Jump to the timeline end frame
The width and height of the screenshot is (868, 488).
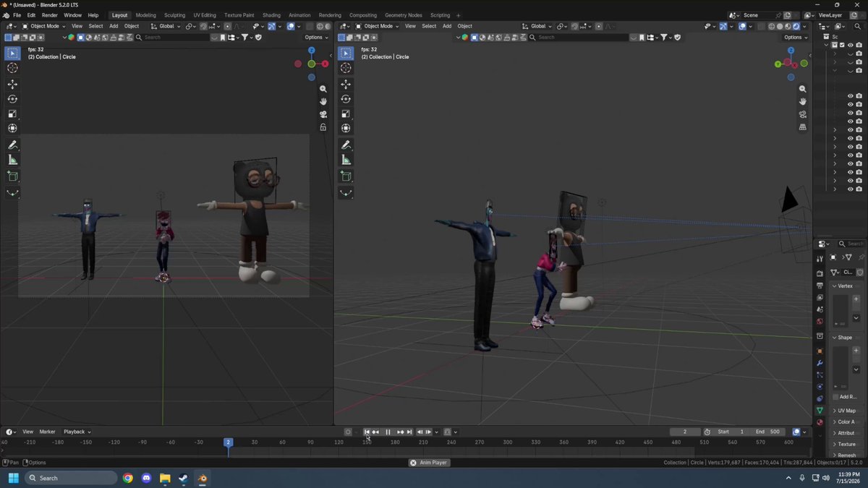tap(410, 432)
